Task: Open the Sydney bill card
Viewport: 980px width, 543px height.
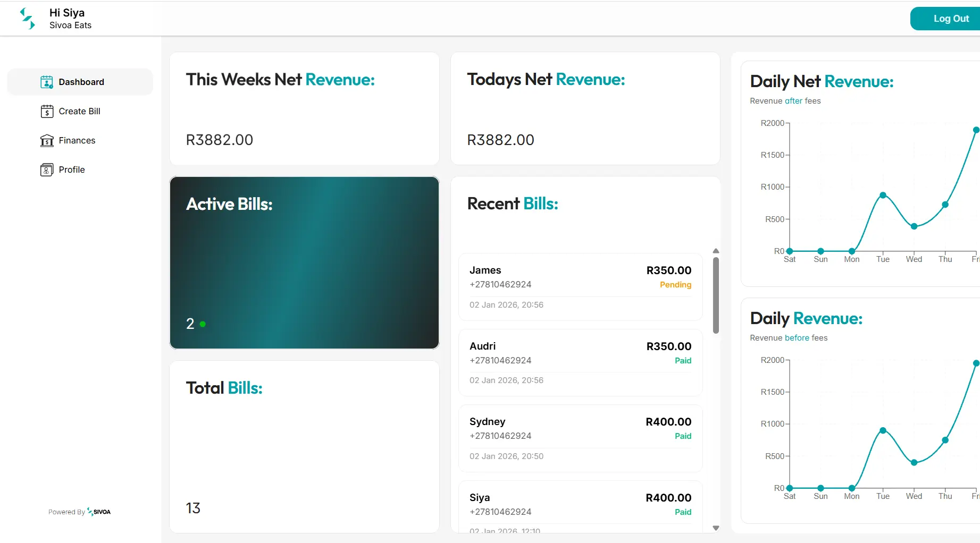Action: click(x=580, y=438)
